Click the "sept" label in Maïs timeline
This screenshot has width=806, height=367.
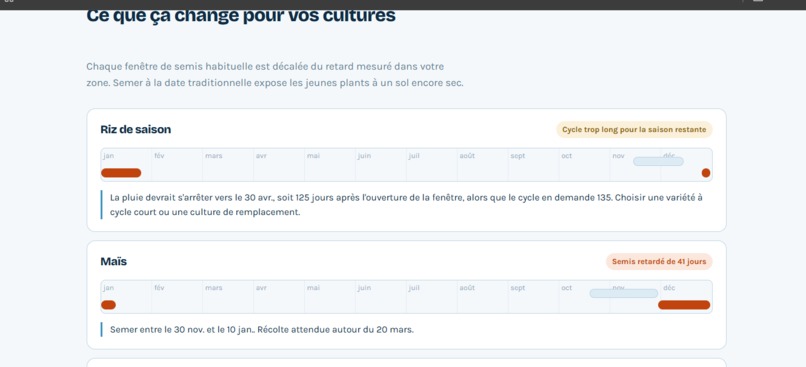[x=518, y=288]
